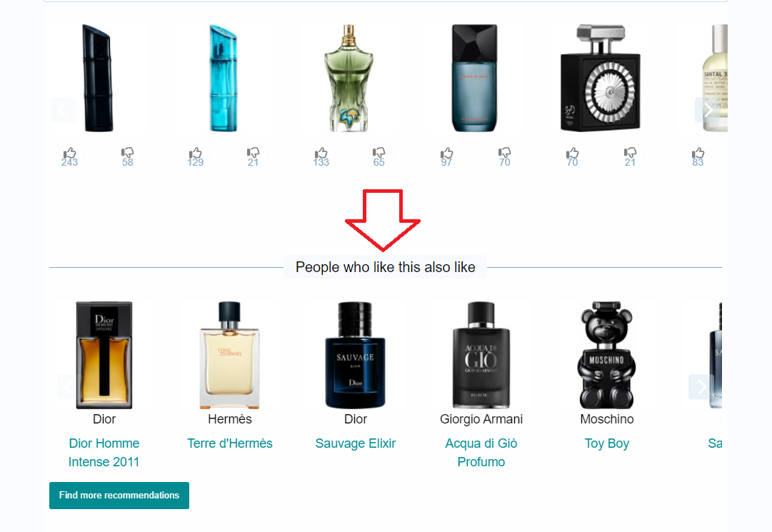Advance top perfume carousel with right arrow

(x=708, y=110)
